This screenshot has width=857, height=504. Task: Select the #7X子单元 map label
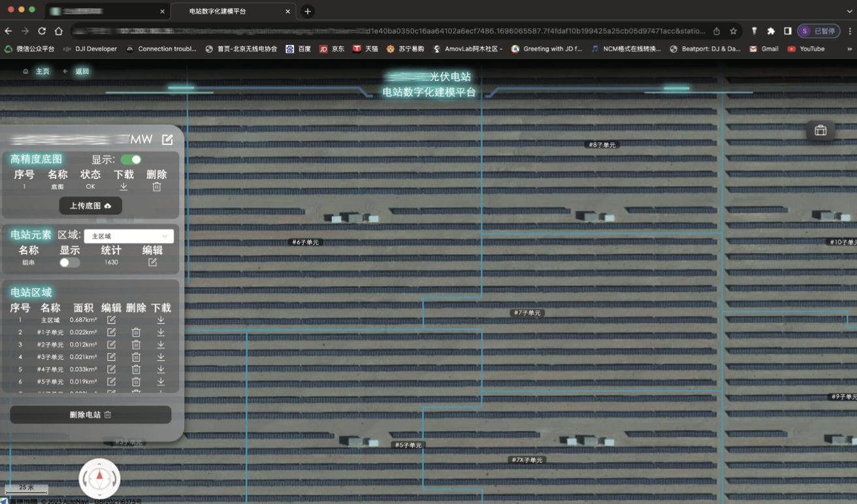[x=526, y=460]
